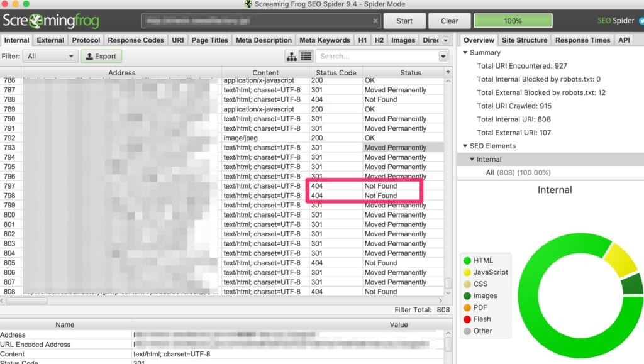Click Total Internal URI: 808
The image size is (644, 364).
tap(513, 119)
